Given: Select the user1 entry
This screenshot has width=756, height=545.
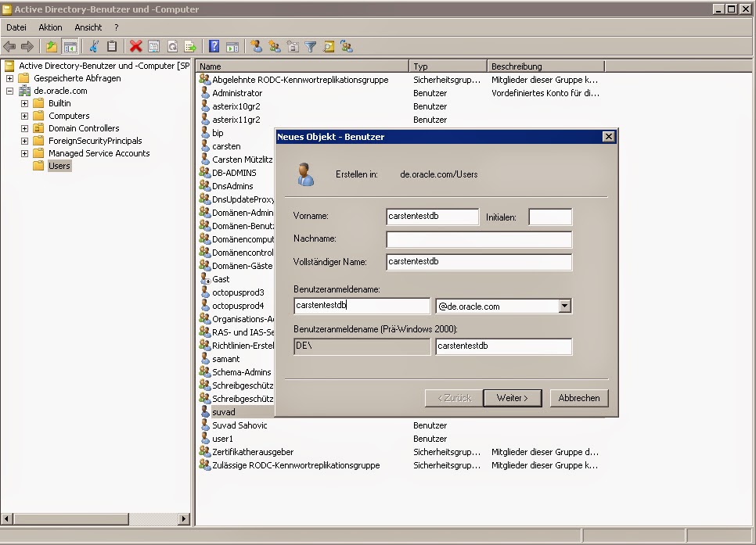Looking at the screenshot, I should click(x=222, y=439).
